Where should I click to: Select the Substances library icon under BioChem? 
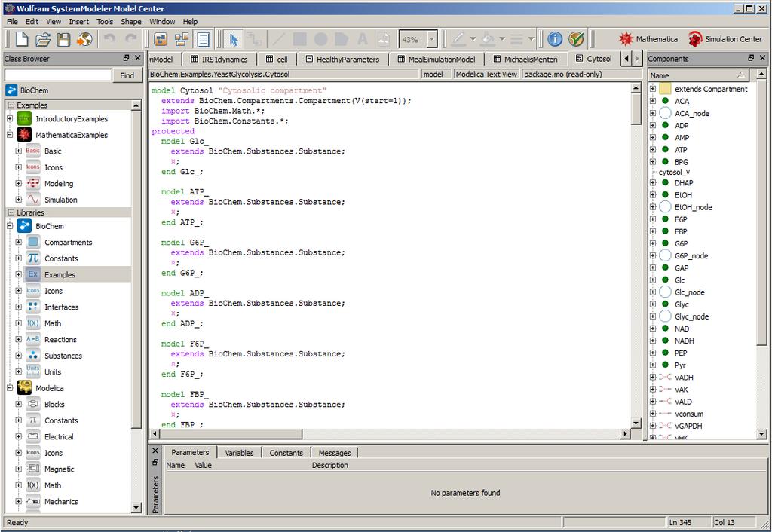33,356
